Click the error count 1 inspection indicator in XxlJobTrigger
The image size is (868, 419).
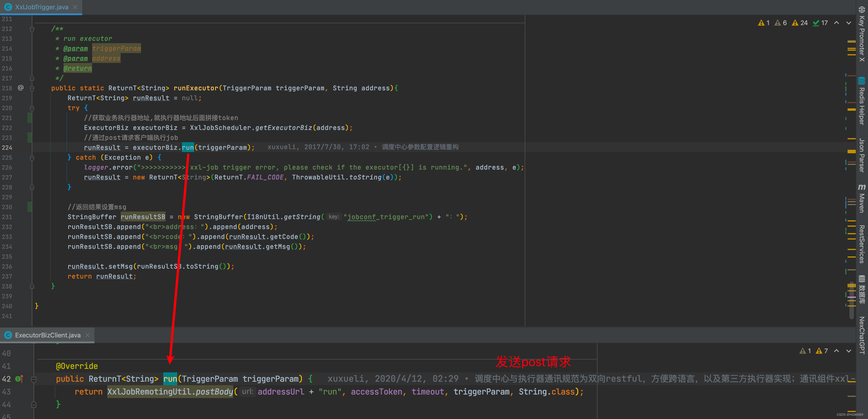(x=764, y=23)
